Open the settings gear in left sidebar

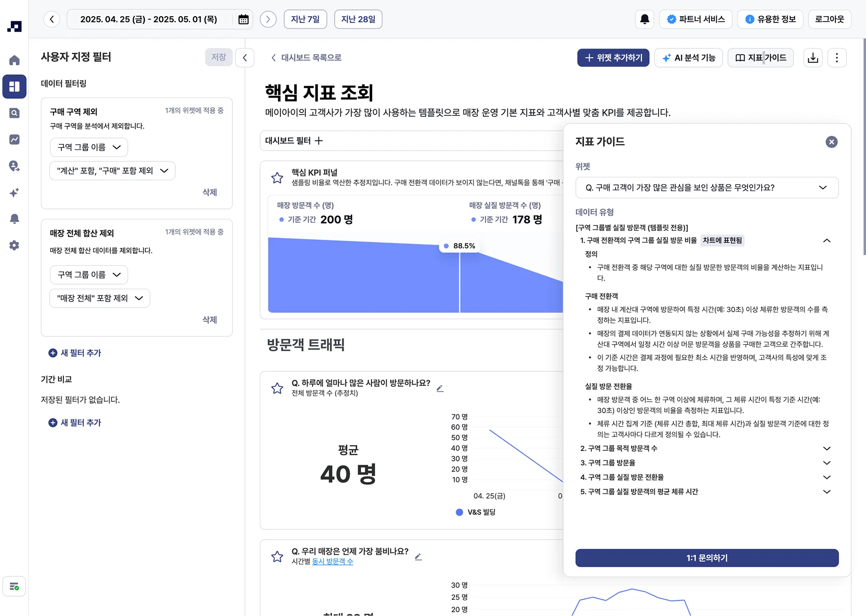pos(14,245)
